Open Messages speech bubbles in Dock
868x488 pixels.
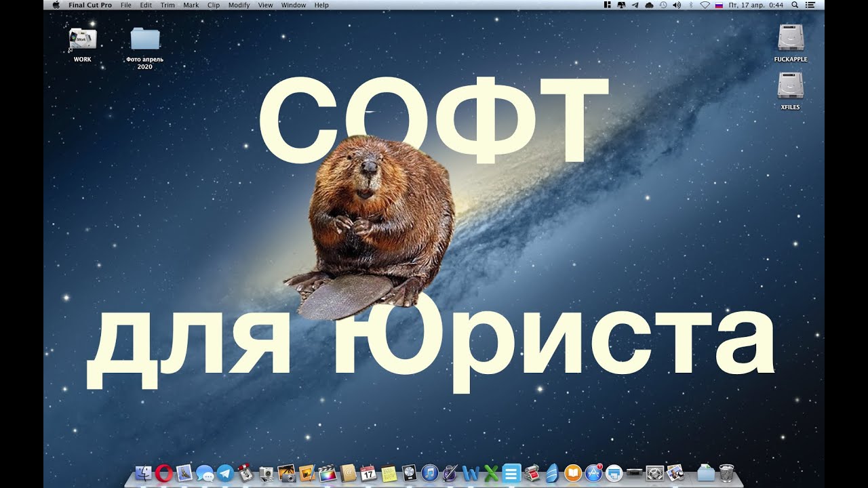point(205,473)
